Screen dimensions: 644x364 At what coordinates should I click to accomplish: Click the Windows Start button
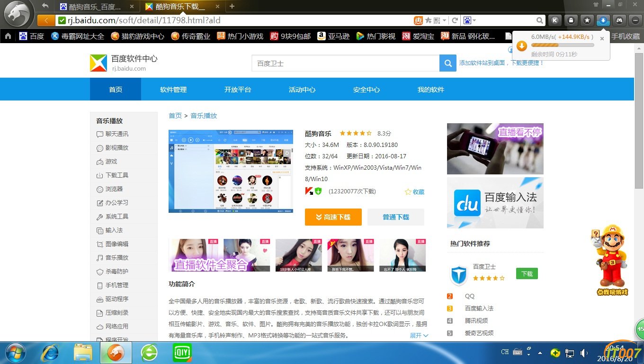pyautogui.click(x=15, y=353)
